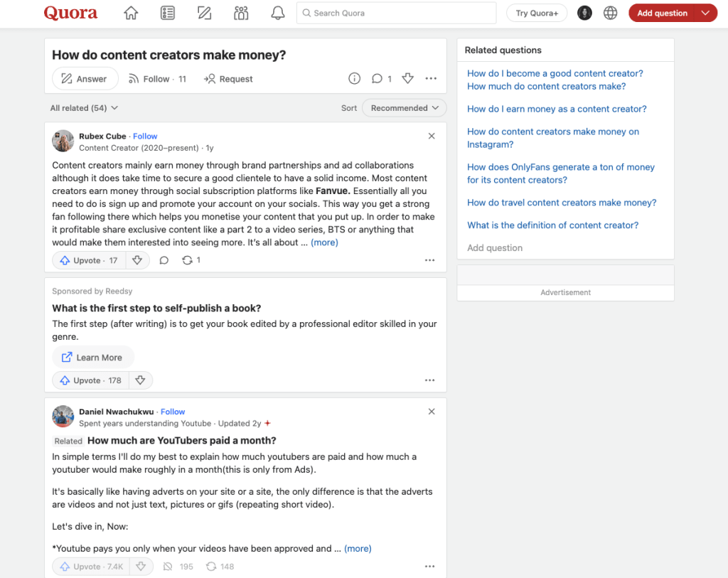The height and width of the screenshot is (578, 728).
Task: Follow Rubex Cube
Action: [x=145, y=136]
